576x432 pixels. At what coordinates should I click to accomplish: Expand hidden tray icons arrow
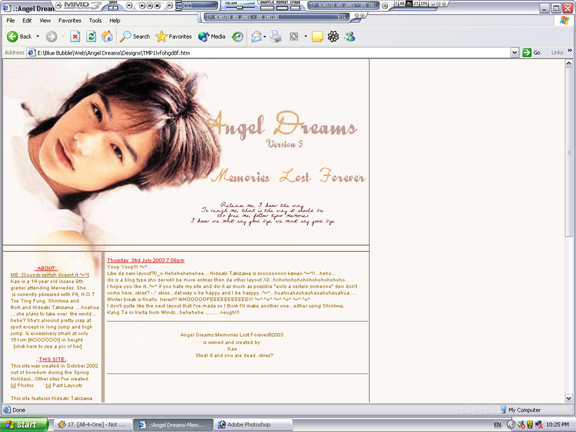click(510, 425)
